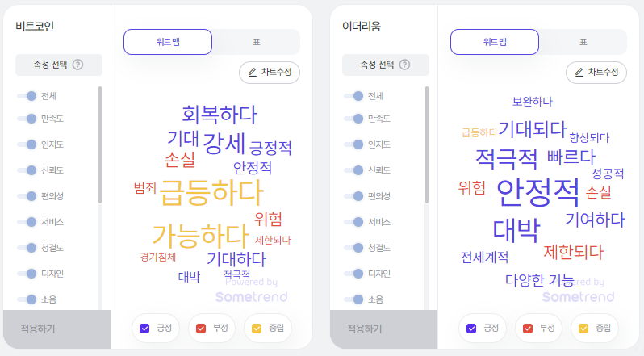Click the help icon beside Ethereum 속성 선택
The image size is (644, 356).
click(404, 65)
